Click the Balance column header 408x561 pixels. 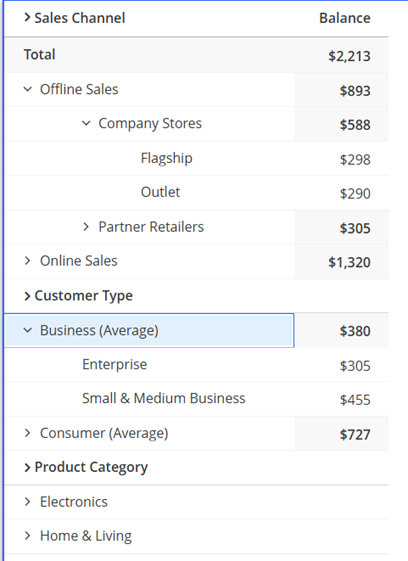tap(345, 18)
